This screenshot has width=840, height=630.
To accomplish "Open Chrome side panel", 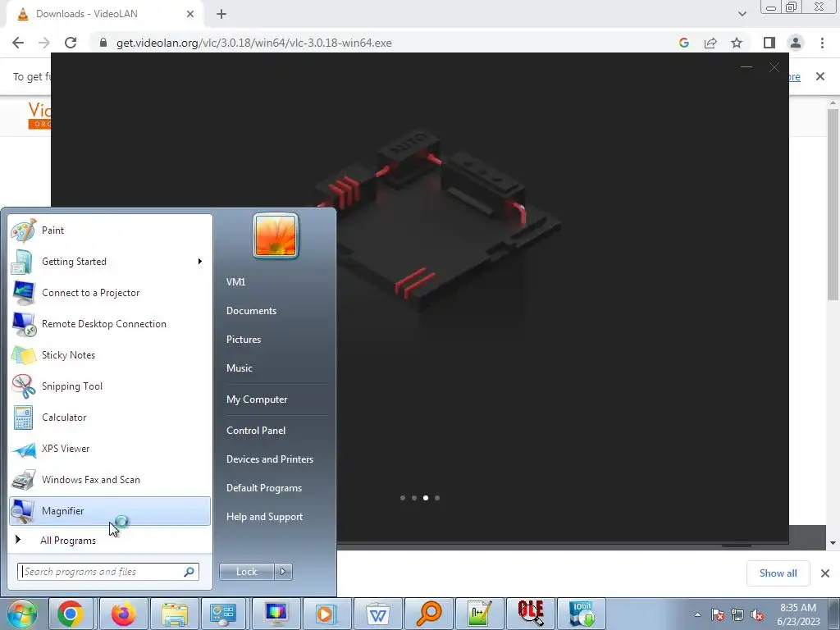I will coord(769,43).
